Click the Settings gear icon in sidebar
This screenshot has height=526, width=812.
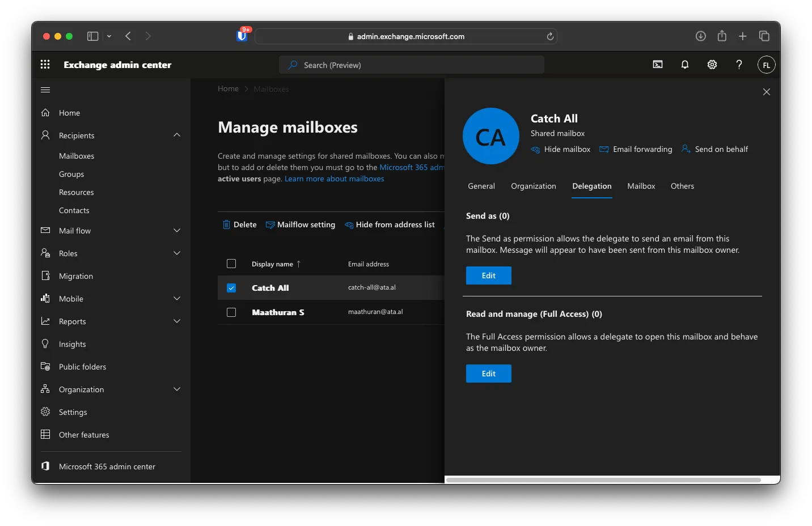45,412
